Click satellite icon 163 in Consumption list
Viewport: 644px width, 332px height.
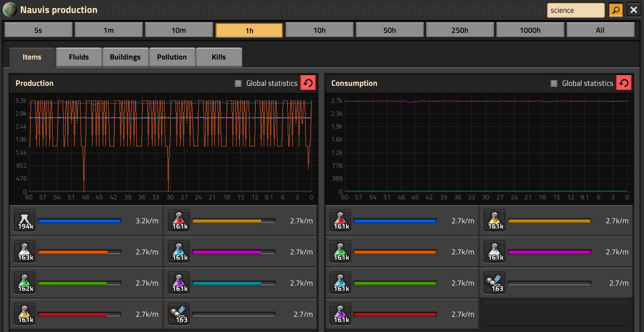(x=495, y=283)
